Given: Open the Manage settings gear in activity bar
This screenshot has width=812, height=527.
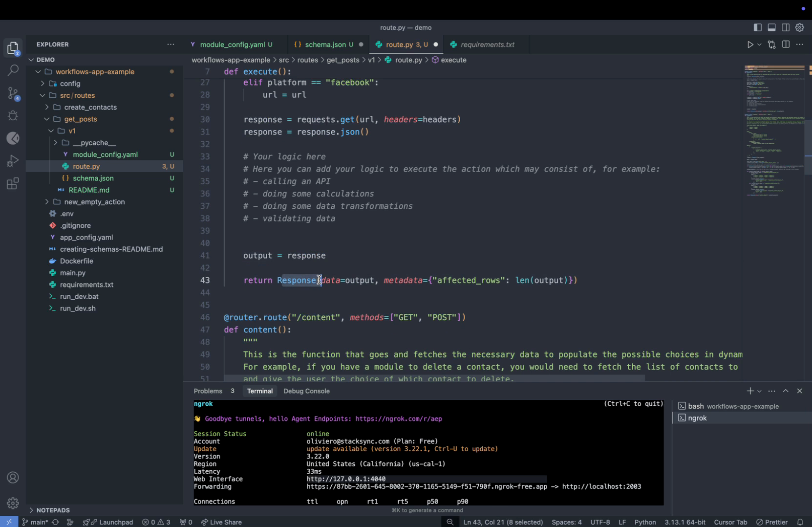Looking at the screenshot, I should pyautogui.click(x=13, y=503).
